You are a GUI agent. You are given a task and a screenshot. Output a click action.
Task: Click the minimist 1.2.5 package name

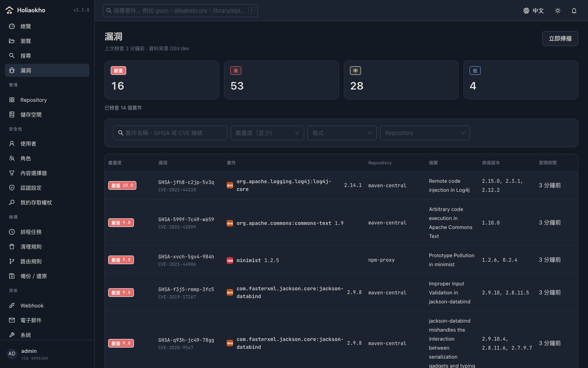coord(258,260)
